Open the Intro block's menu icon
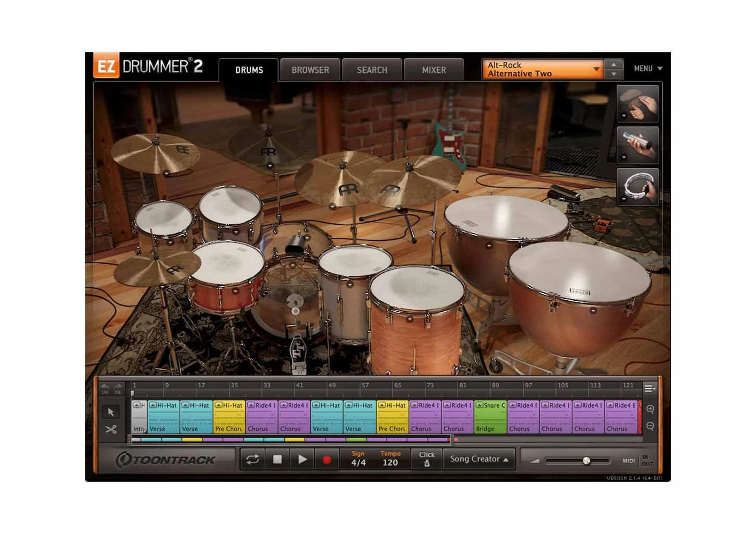Image resolution: width=756 pixels, height=534 pixels. [136, 405]
